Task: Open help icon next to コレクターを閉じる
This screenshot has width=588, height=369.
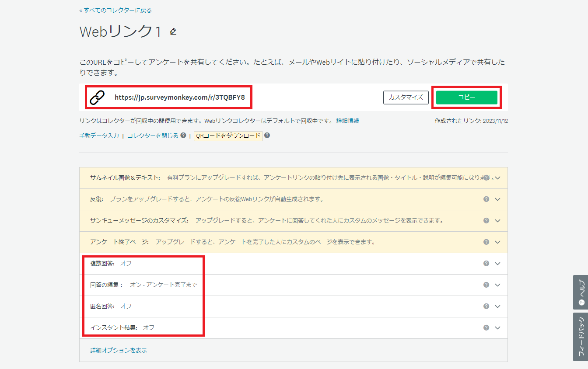Action: point(182,136)
